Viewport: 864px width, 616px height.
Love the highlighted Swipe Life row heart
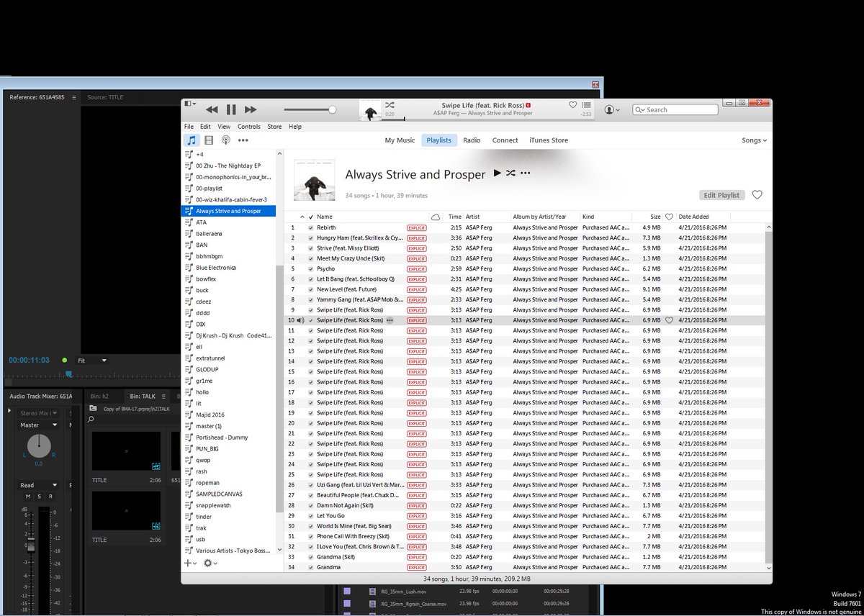click(669, 320)
